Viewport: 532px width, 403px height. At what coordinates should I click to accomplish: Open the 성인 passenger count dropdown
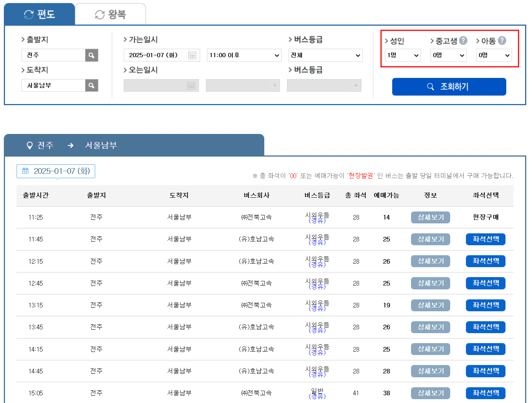pos(403,55)
